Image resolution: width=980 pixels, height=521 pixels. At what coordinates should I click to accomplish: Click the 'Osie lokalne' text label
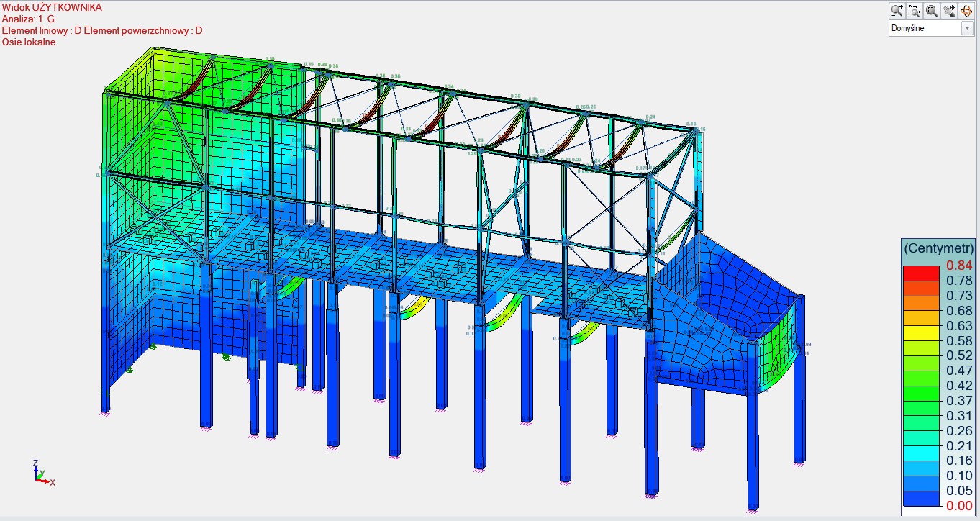pos(29,42)
